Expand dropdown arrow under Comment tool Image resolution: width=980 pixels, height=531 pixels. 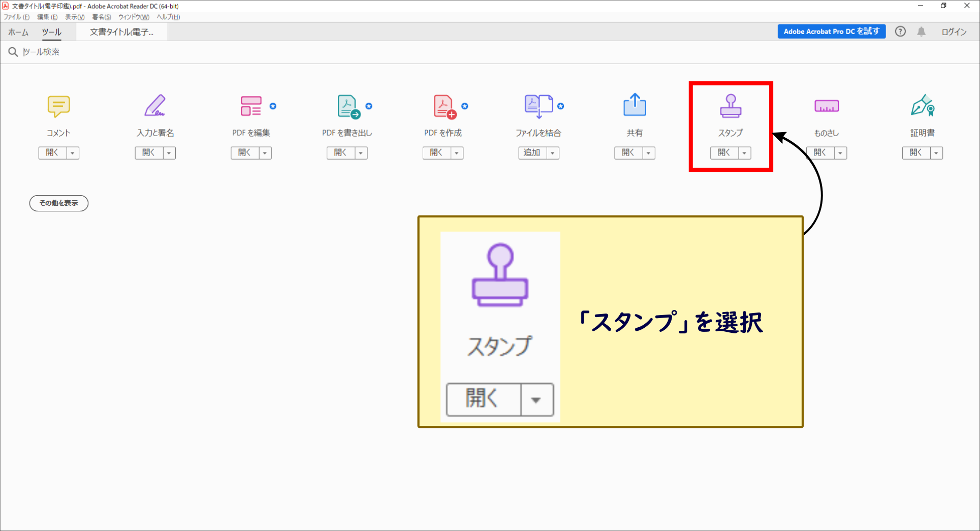click(73, 153)
